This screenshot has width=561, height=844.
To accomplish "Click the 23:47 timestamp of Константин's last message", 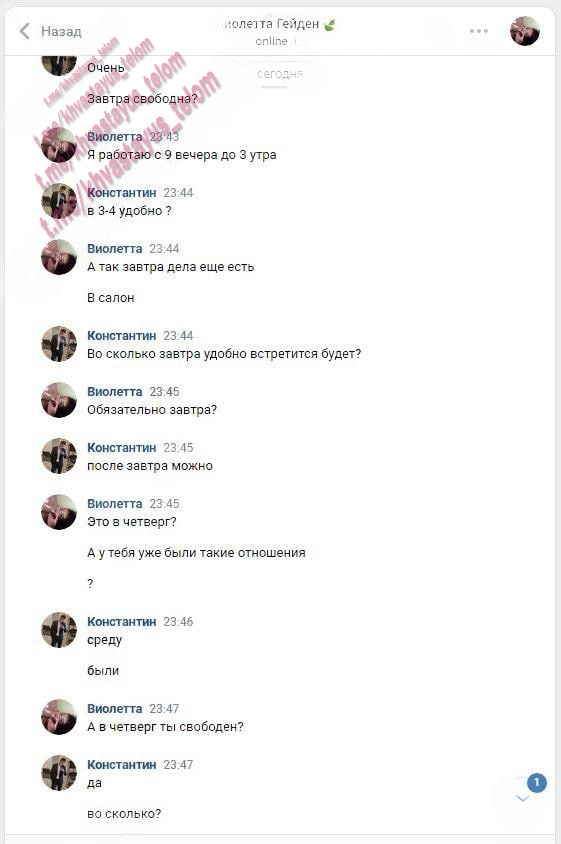I will tap(178, 765).
